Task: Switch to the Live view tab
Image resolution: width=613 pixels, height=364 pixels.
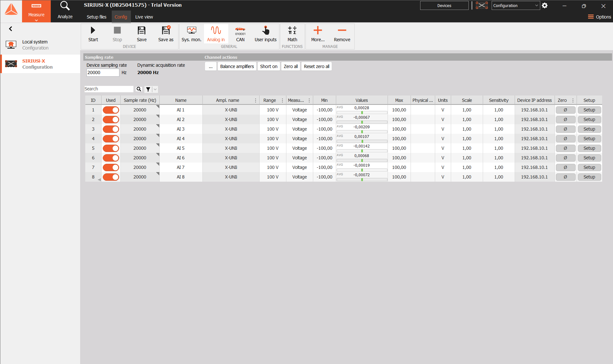Action: pyautogui.click(x=144, y=17)
